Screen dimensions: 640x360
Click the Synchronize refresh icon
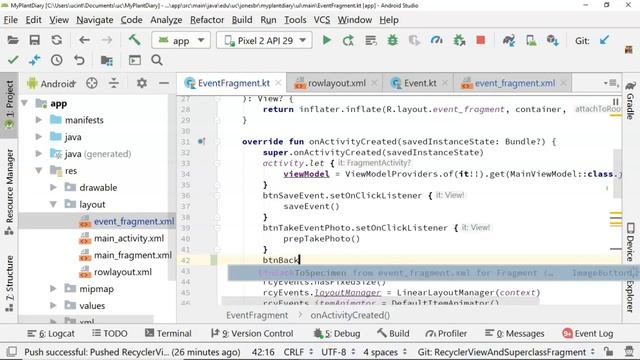coord(57,40)
